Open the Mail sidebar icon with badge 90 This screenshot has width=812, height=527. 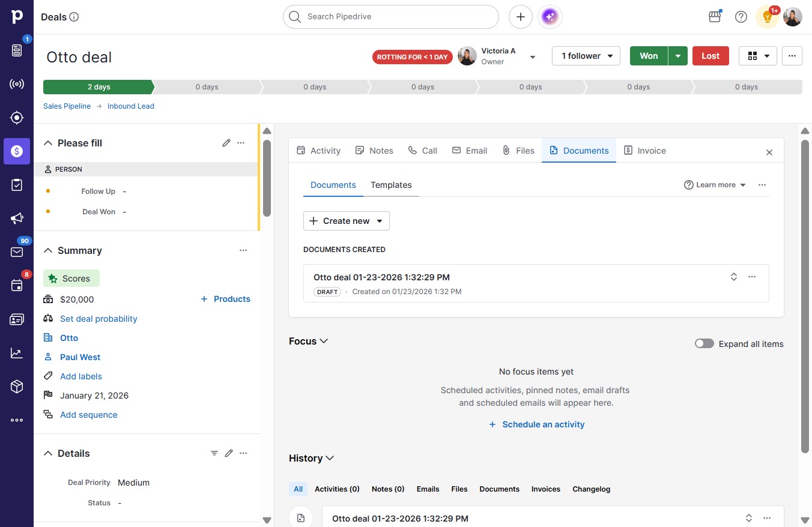(x=17, y=252)
